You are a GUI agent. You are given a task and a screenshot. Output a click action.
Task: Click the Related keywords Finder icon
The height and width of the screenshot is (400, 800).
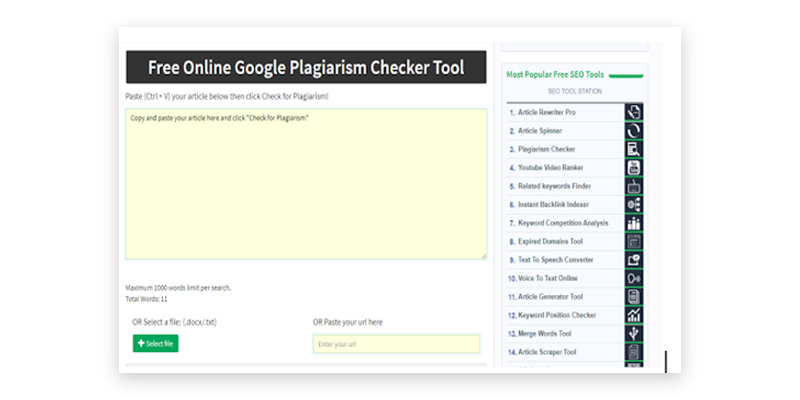pyautogui.click(x=634, y=186)
